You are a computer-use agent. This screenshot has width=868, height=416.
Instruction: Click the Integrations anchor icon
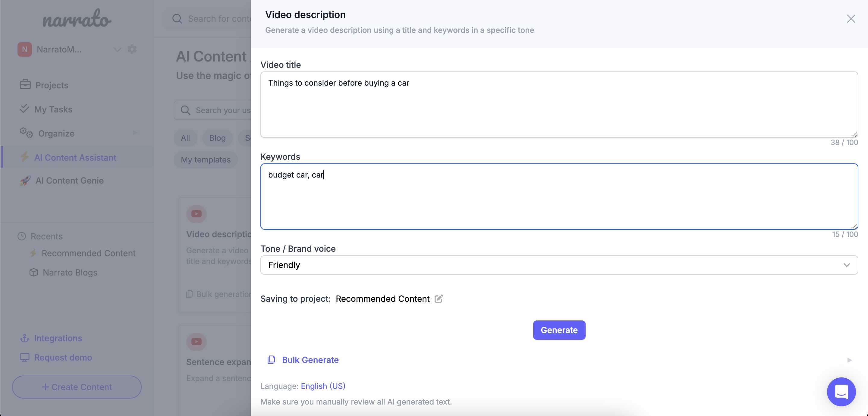pyautogui.click(x=25, y=338)
